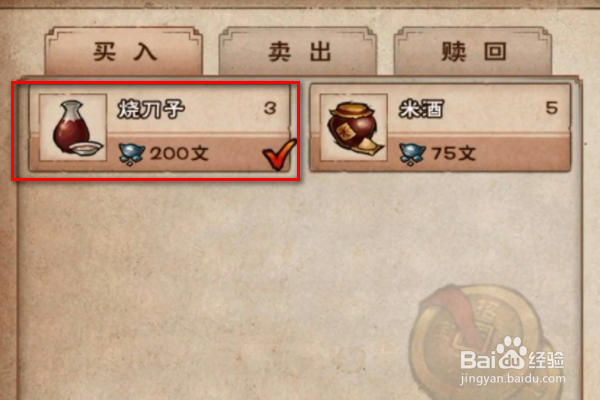Switch to the 买入 tab

click(124, 51)
